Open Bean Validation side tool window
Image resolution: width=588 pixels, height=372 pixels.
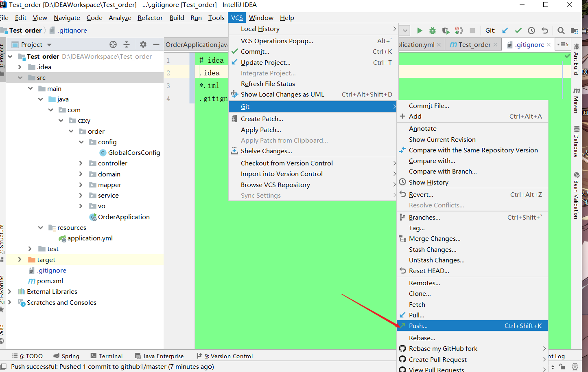[576, 195]
